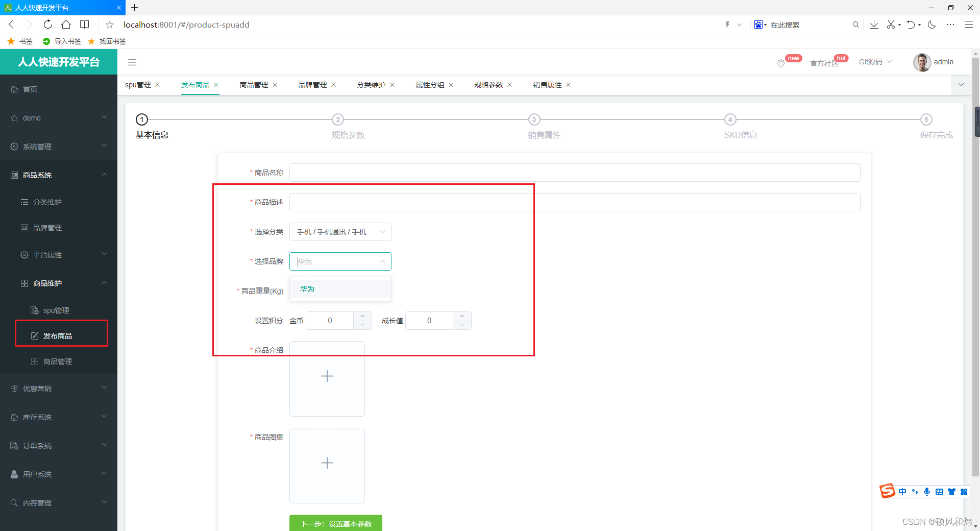Screen dimensions: 980x531
Task: Expand the demo sidebar menu
Action: tap(59, 118)
